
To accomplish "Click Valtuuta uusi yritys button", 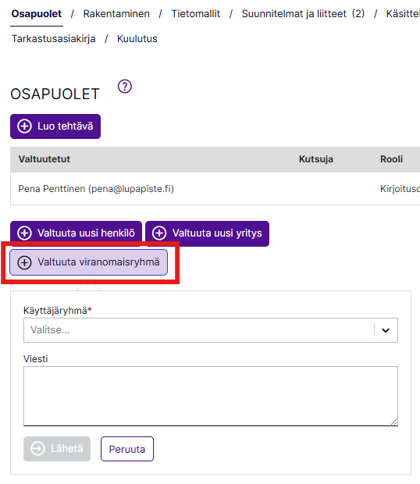I will point(207,233).
